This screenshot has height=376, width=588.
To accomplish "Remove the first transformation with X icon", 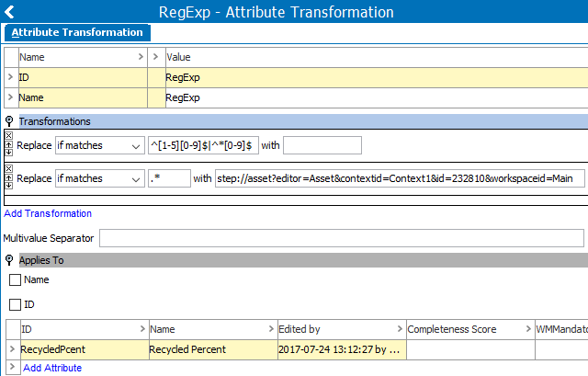I will click(x=9, y=135).
